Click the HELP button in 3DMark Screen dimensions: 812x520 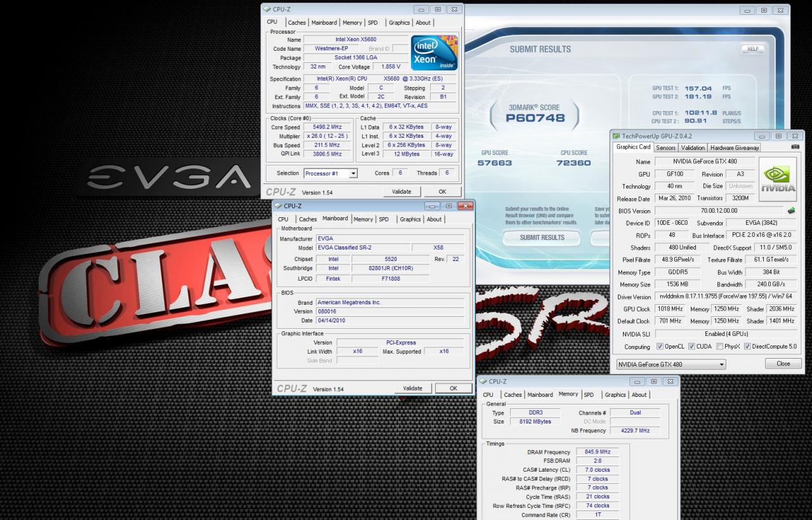752,49
